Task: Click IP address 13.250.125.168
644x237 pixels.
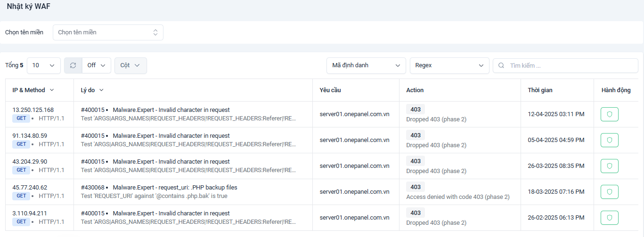Action: (x=33, y=110)
